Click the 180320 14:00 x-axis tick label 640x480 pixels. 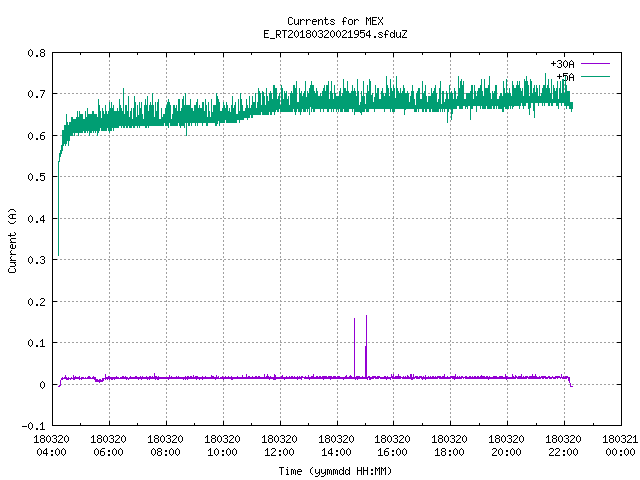(336, 446)
